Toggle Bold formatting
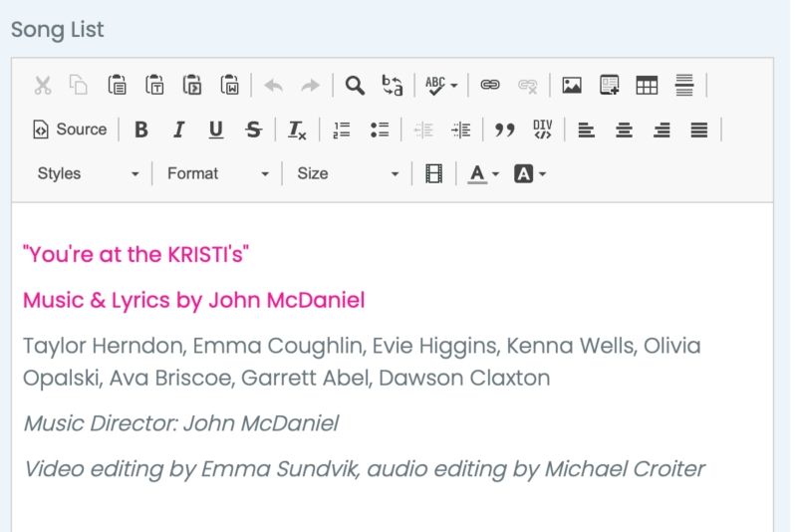Image resolution: width=797 pixels, height=532 pixels. 141,130
